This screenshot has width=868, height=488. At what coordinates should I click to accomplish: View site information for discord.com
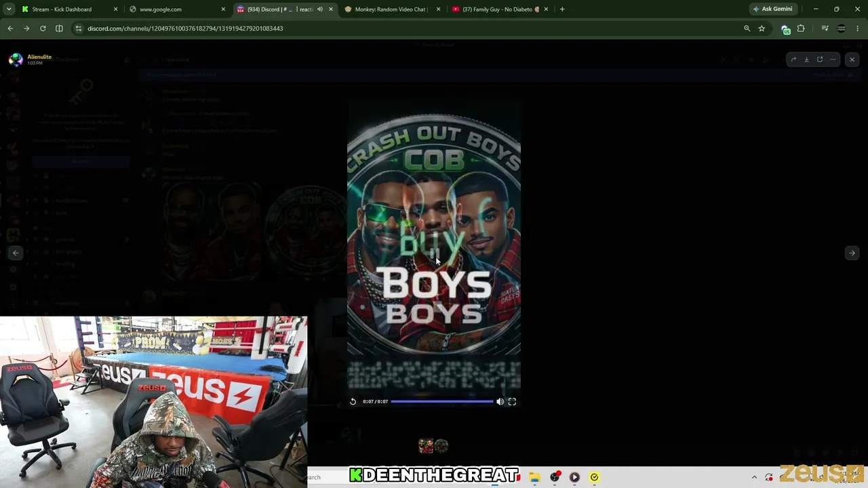79,28
